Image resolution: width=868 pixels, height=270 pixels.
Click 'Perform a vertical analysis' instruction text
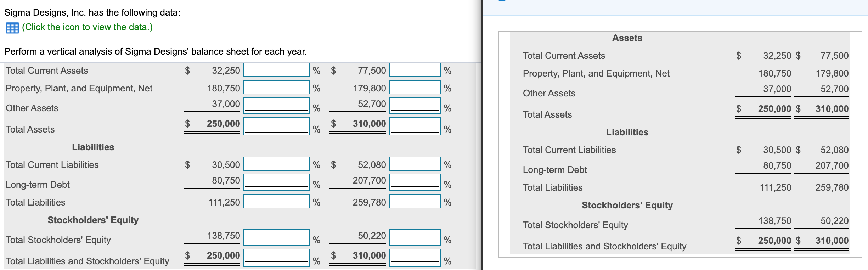point(156,51)
